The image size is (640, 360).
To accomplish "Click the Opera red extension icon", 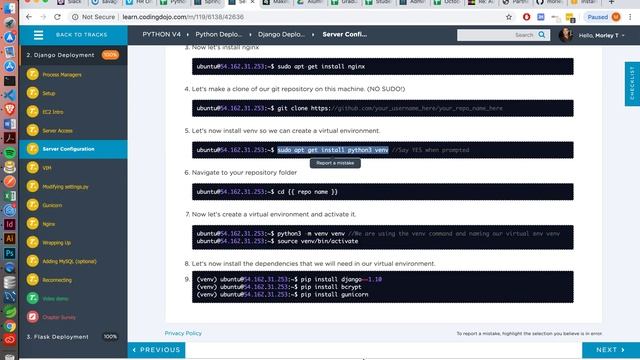I will (x=527, y=17).
